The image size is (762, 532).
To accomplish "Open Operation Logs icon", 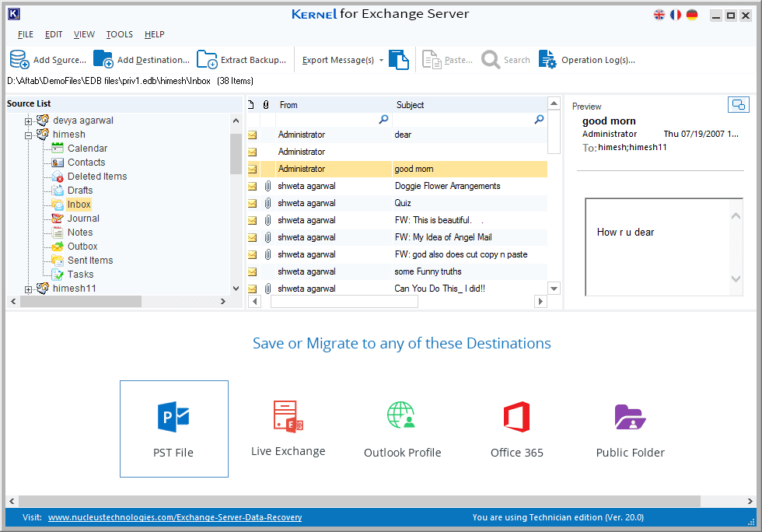I will click(547, 59).
